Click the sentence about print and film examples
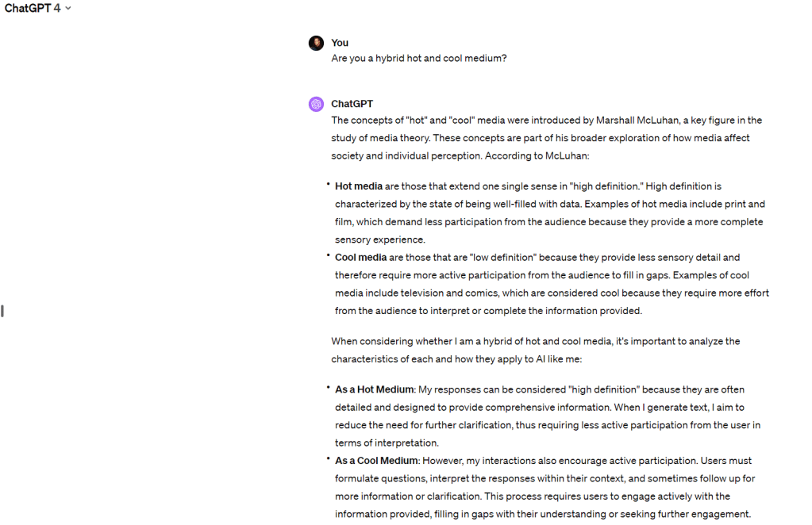 [x=548, y=213]
